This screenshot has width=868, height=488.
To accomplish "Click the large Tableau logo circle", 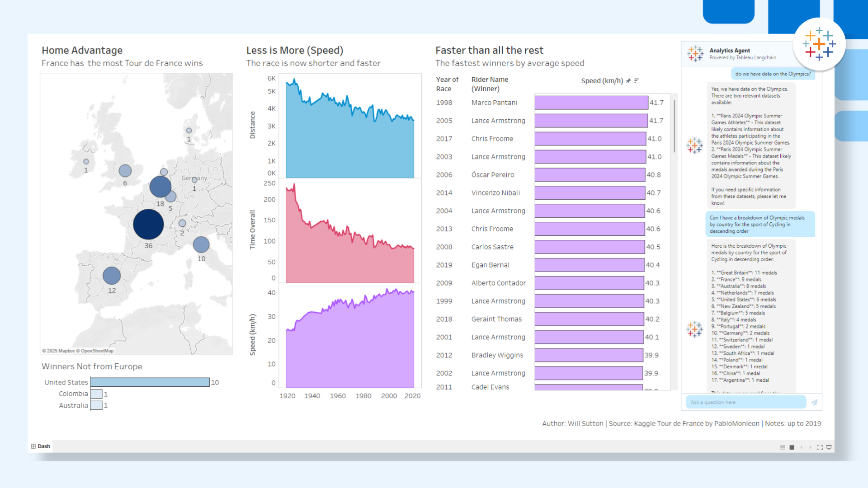I will click(819, 44).
